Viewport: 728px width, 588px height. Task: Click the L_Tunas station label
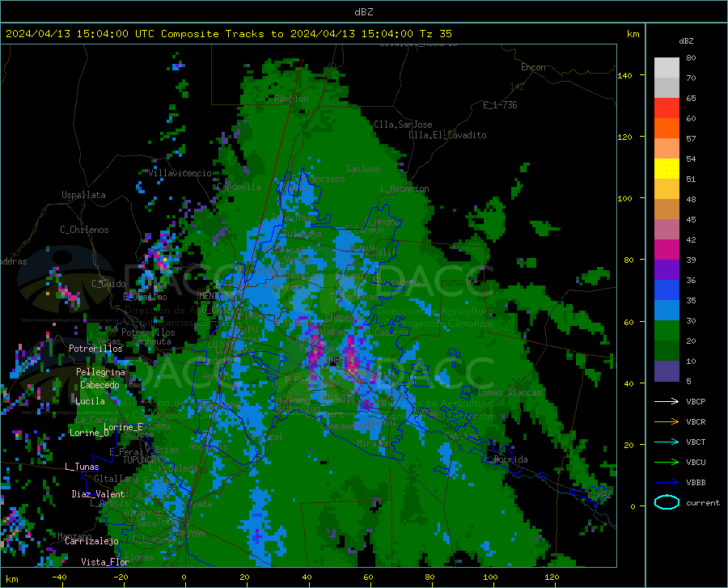pyautogui.click(x=82, y=467)
